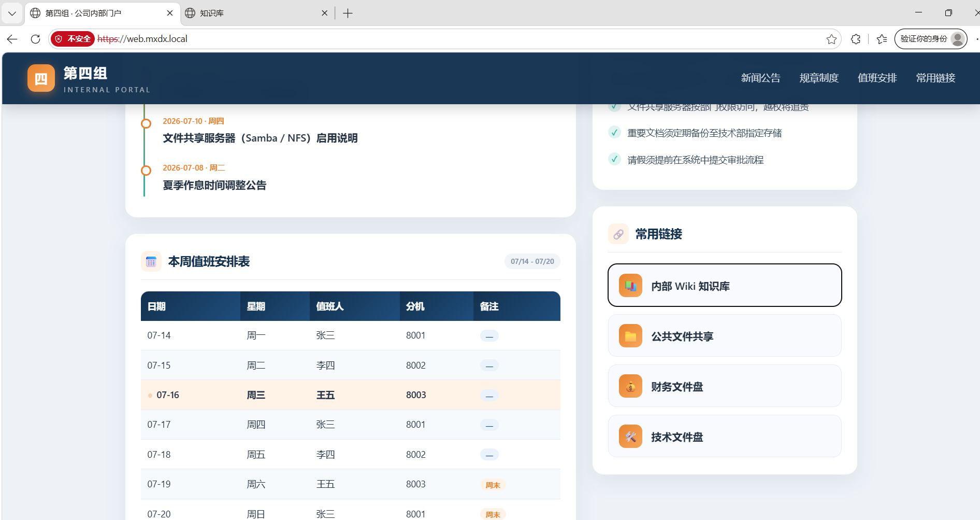Screen dimensions: 980x520
Task: Click the 8002 extension in 07-15 row
Action: 416,366
